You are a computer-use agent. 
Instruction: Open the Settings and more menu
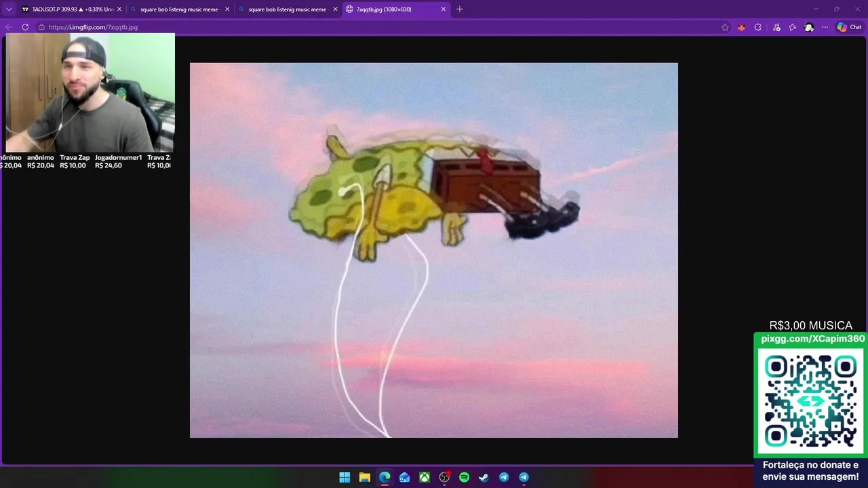[825, 27]
